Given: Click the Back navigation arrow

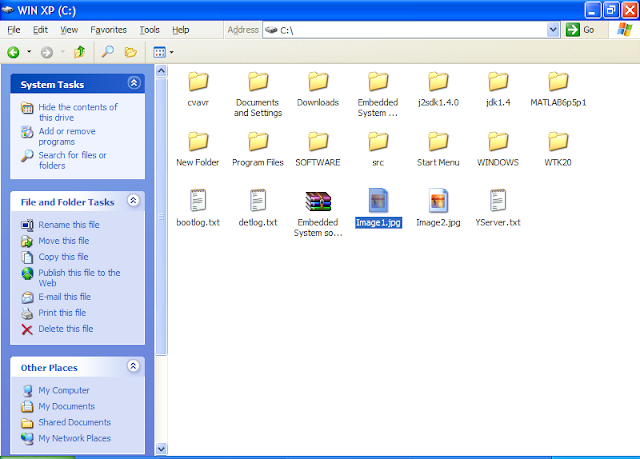Looking at the screenshot, I should point(13,52).
